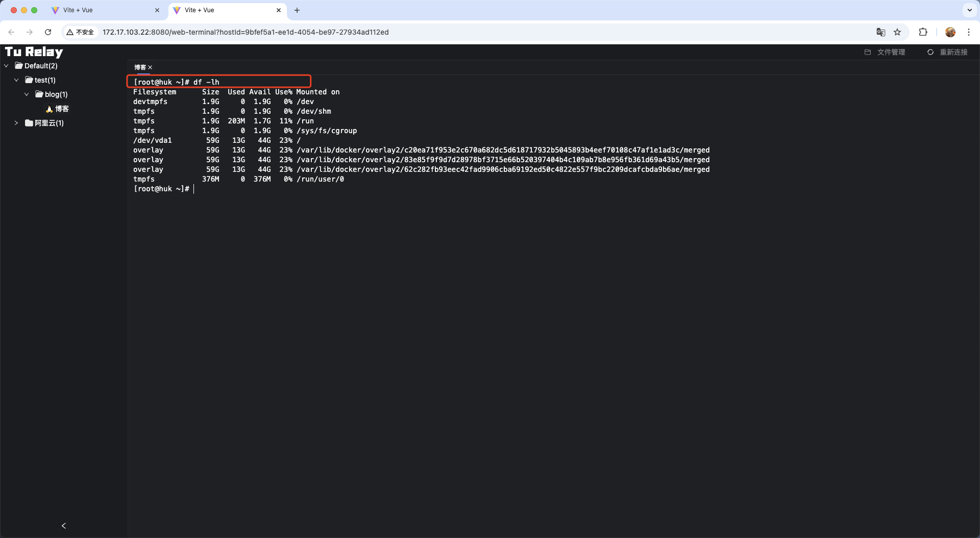
Task: Close the 博客 terminal tab
Action: (150, 67)
